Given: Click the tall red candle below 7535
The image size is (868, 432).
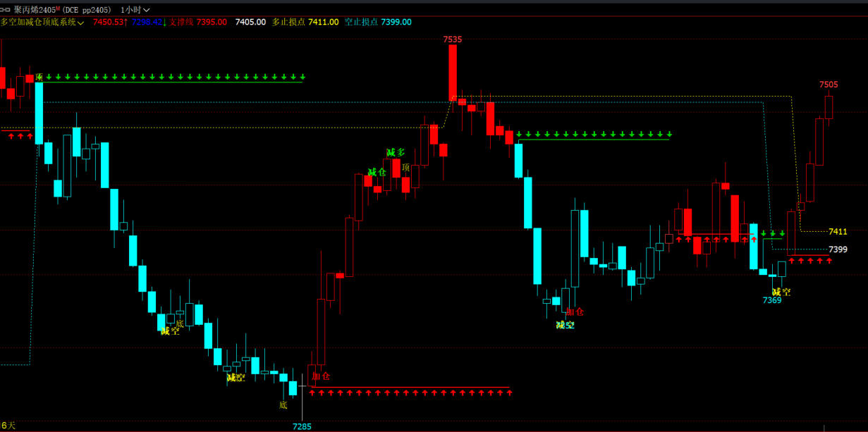Looking at the screenshot, I should point(453,73).
